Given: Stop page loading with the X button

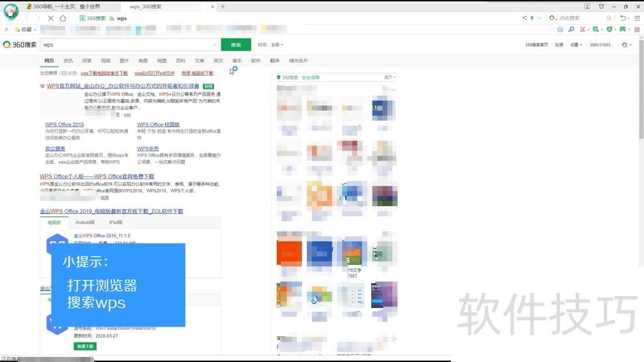Looking at the screenshot, I should click(x=51, y=18).
